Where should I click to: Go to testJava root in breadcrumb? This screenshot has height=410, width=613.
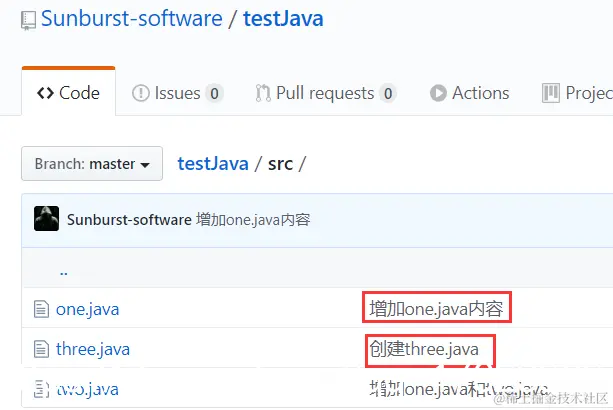pos(213,163)
